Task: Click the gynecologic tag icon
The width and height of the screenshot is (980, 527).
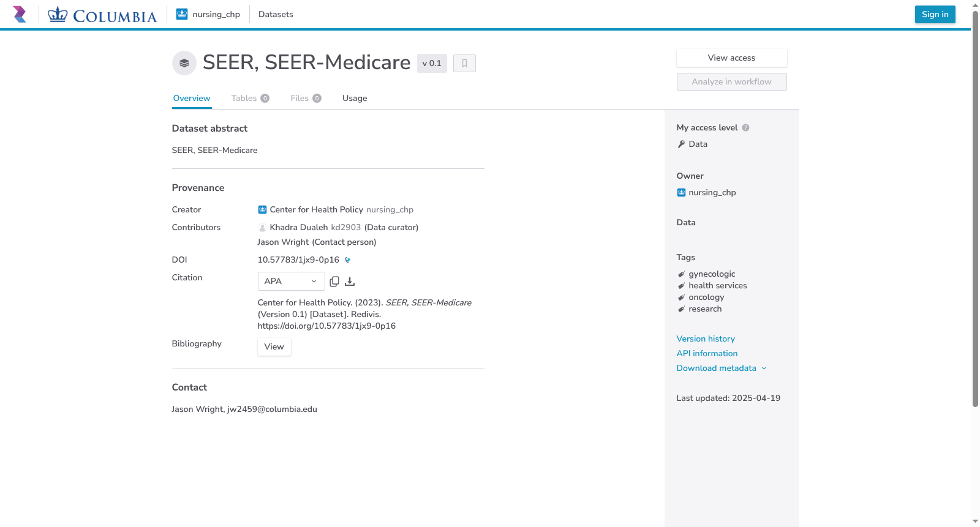Action: point(681,274)
